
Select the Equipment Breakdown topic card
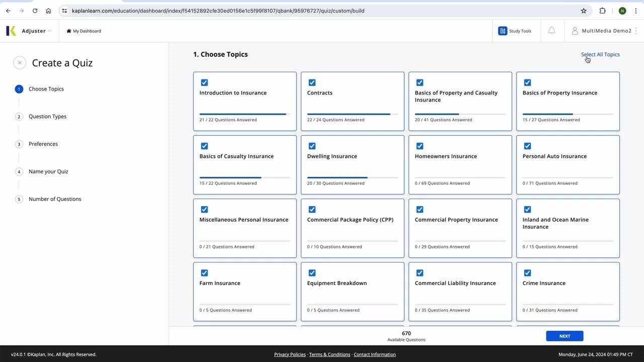coord(352,292)
